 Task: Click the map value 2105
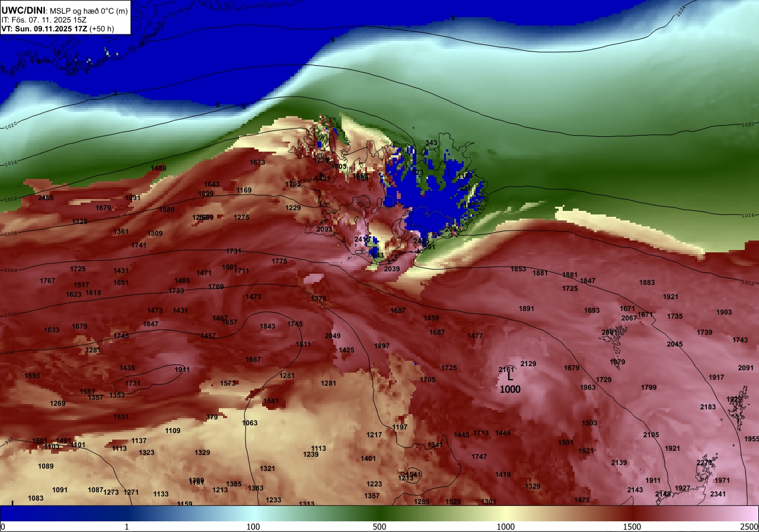coord(651,435)
